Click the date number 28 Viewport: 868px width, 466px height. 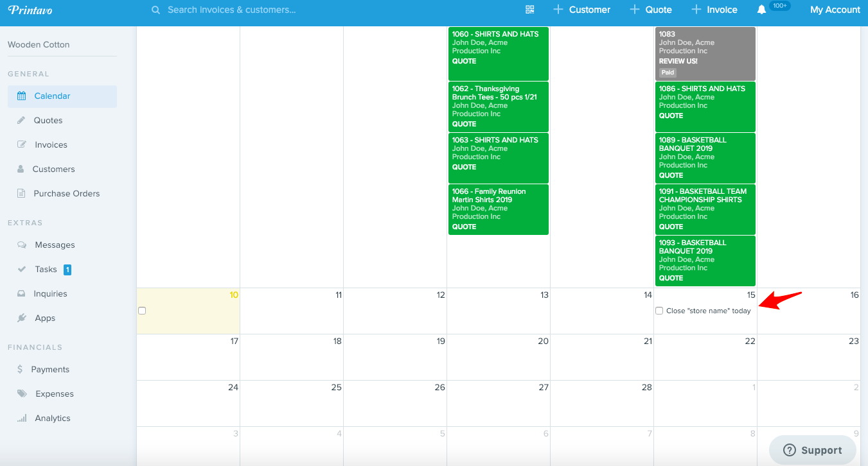[x=647, y=388]
